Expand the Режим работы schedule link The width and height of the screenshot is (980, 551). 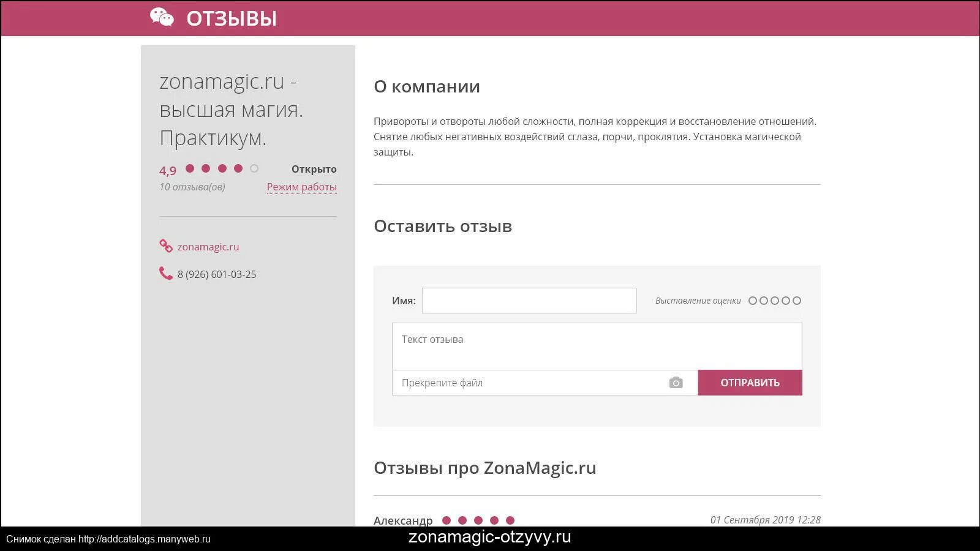[x=301, y=187]
